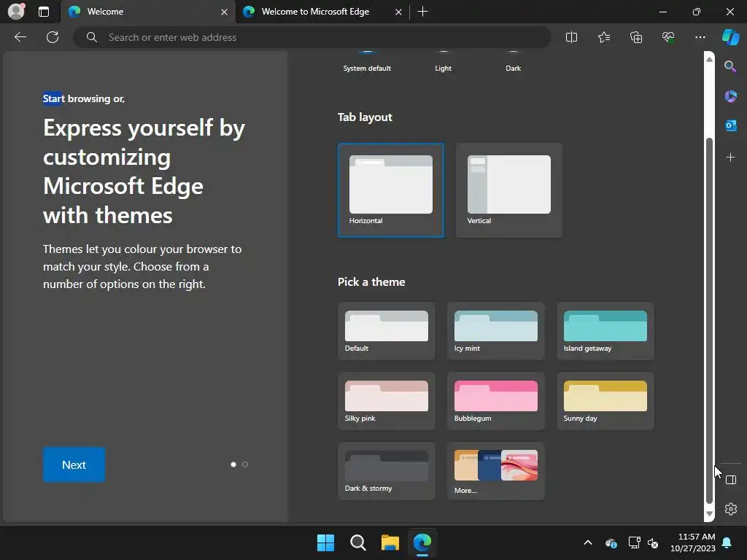Go back with the back arrow

tap(20, 37)
